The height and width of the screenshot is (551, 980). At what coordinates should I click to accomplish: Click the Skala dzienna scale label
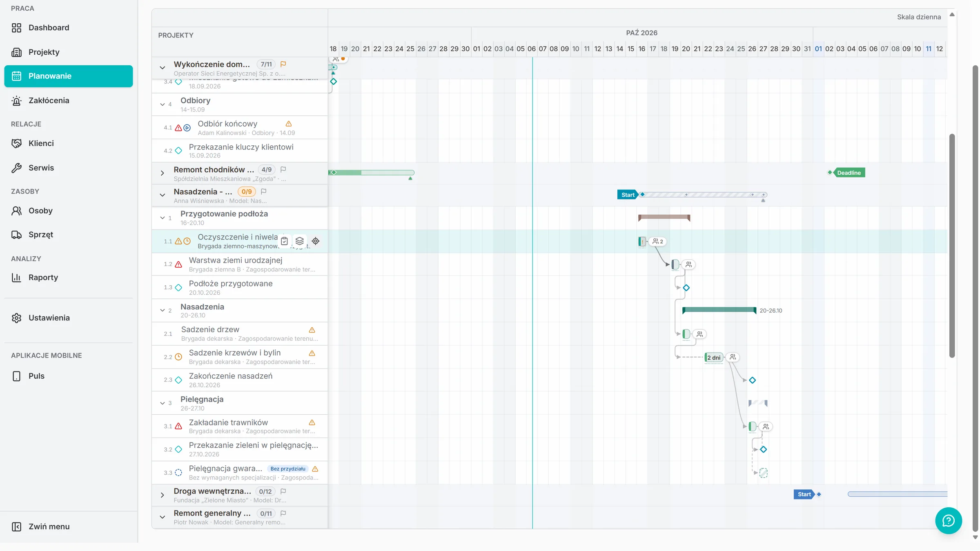(919, 17)
